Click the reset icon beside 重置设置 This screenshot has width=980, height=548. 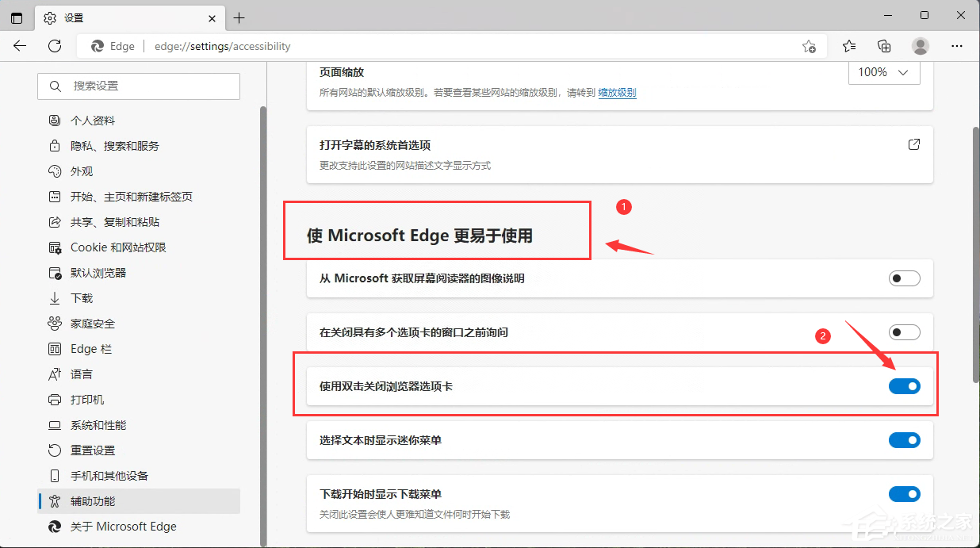tap(55, 450)
